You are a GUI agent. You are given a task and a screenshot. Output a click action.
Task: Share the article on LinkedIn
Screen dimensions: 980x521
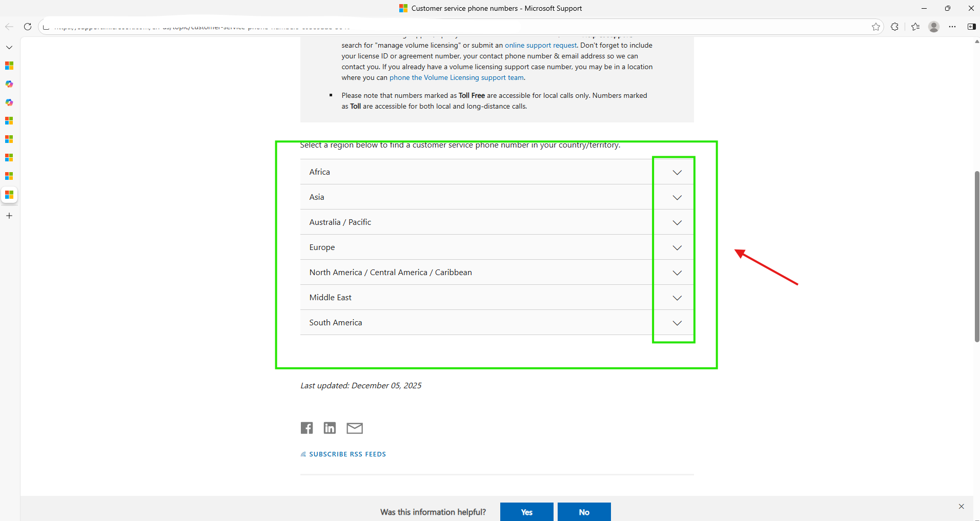[x=330, y=428]
